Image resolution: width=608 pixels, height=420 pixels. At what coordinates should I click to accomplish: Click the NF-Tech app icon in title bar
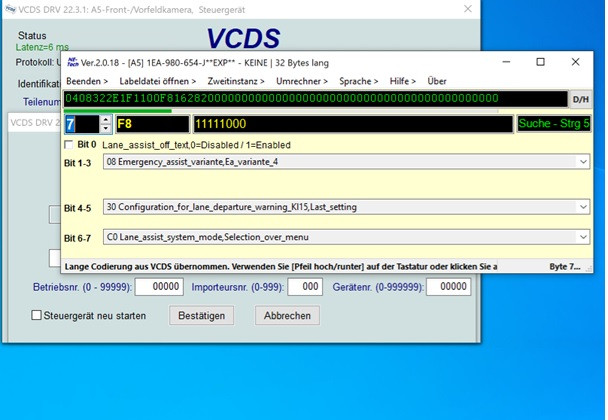(x=73, y=62)
